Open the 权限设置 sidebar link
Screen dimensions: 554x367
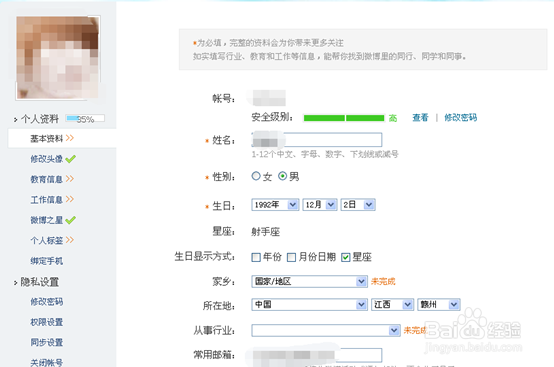[x=47, y=322]
